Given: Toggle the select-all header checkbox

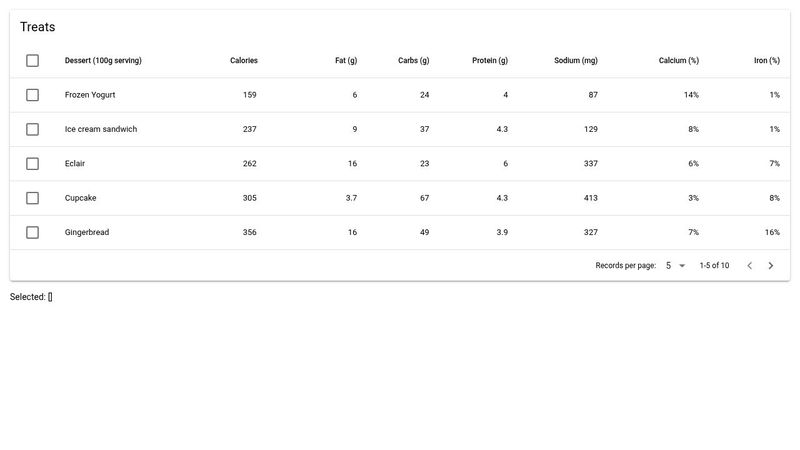Looking at the screenshot, I should click(x=33, y=61).
